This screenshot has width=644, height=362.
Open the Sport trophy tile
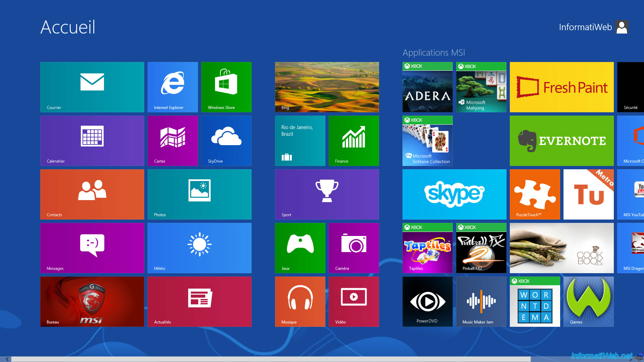click(327, 194)
